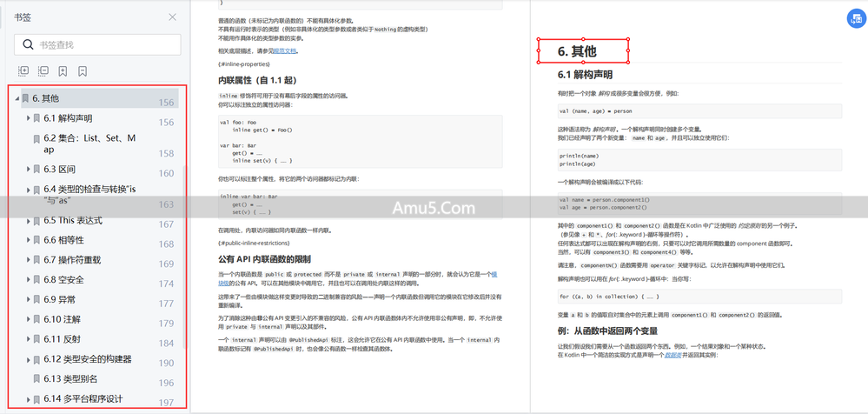Click the expand all bookmarks icon
This screenshot has height=414, width=868.
(23, 71)
